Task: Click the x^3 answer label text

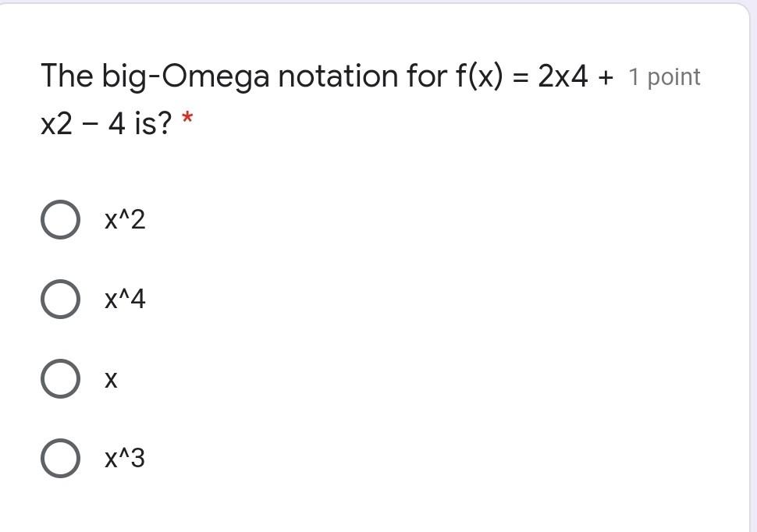Action: pyautogui.click(x=125, y=459)
